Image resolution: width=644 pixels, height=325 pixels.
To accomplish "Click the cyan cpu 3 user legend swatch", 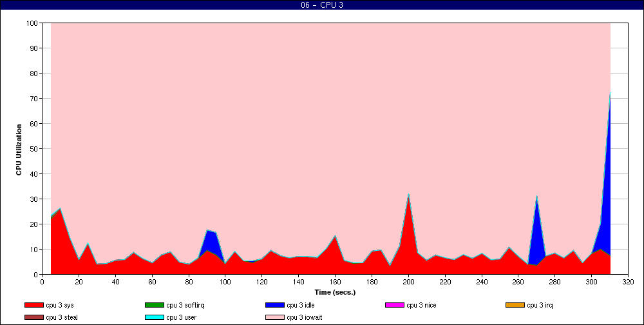I will 154,317.
